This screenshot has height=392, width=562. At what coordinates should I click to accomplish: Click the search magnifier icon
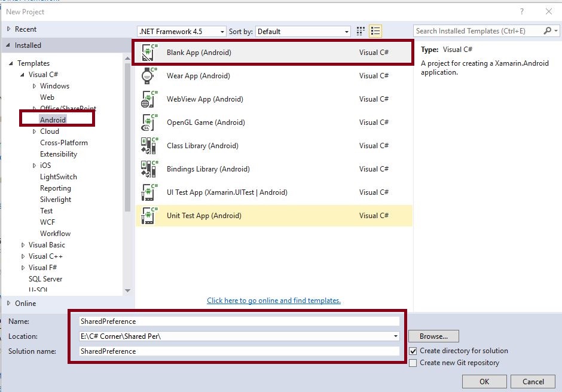[547, 31]
